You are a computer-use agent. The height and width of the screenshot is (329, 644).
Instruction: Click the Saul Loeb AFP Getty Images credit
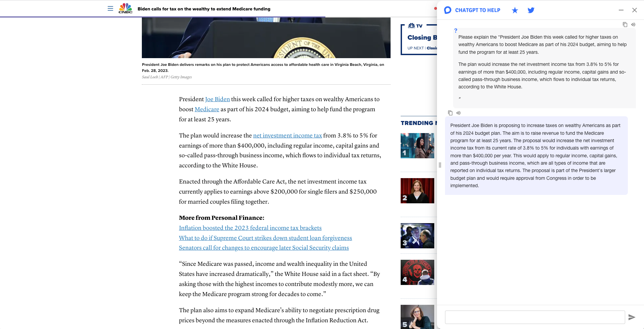pos(167,77)
